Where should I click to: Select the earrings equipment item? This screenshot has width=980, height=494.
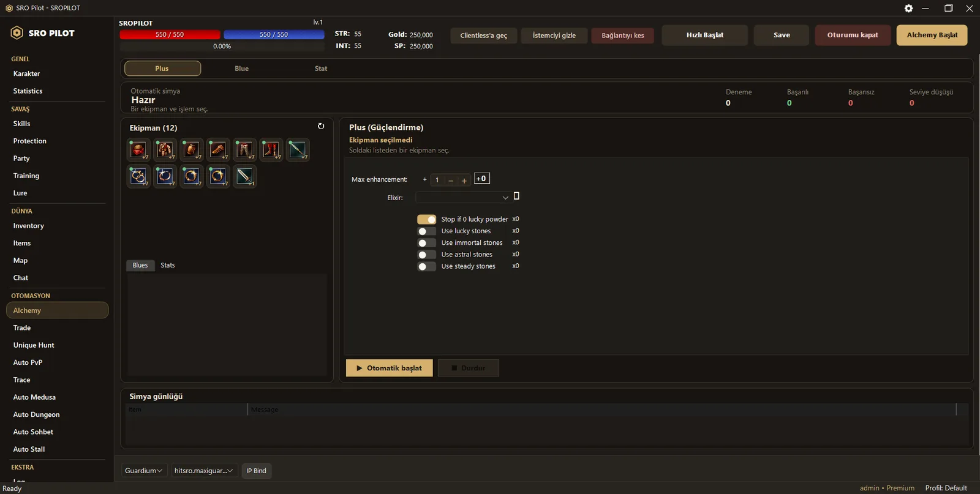(138, 176)
